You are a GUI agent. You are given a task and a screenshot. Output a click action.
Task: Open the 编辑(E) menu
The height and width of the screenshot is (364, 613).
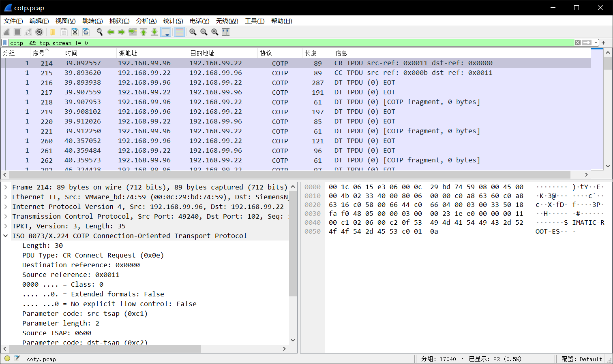pyautogui.click(x=39, y=21)
